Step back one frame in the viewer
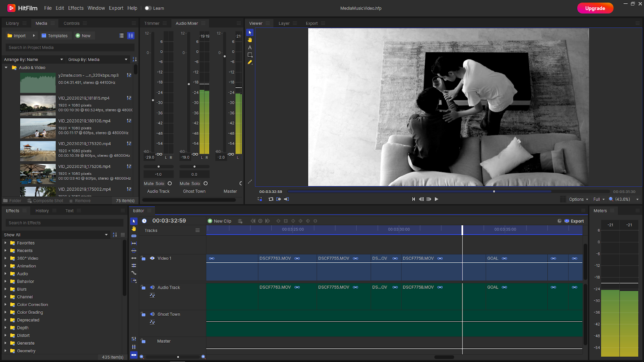Screen dimensions: 644x362 (421, 199)
